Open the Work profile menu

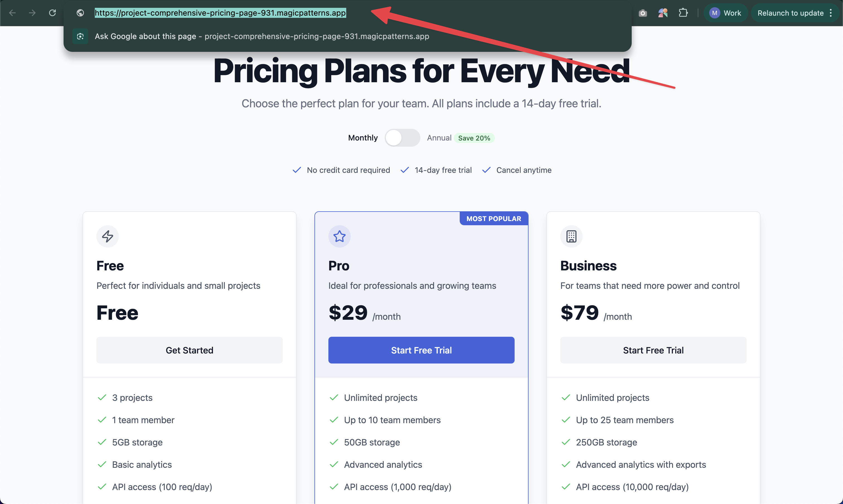tap(725, 13)
